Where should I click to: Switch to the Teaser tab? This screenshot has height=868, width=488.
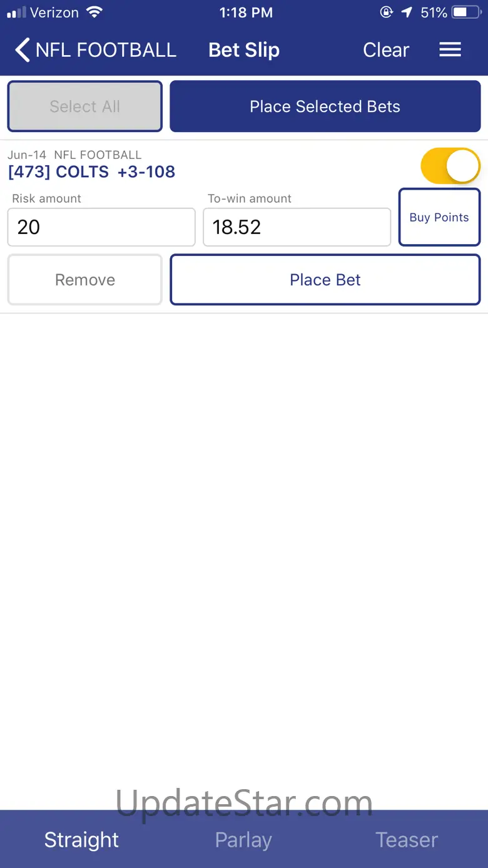[x=407, y=839]
